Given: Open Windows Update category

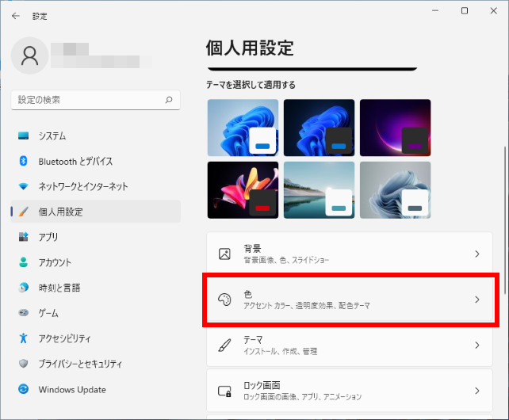Looking at the screenshot, I should pyautogui.click(x=95, y=389).
